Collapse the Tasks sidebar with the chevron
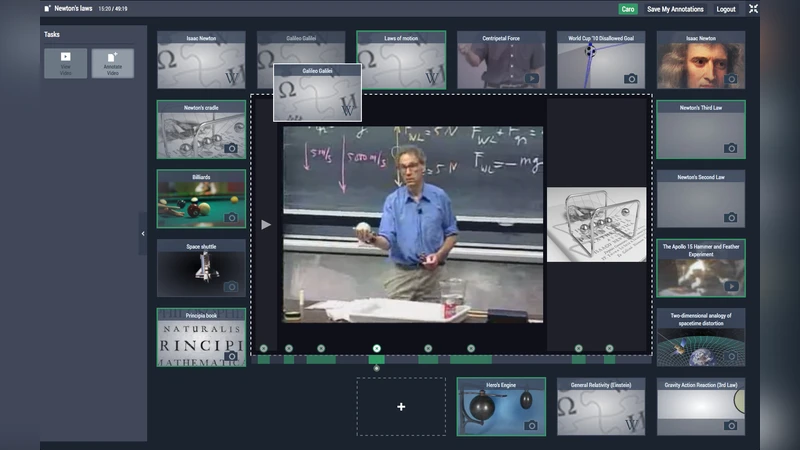This screenshot has height=450, width=800. click(x=142, y=233)
